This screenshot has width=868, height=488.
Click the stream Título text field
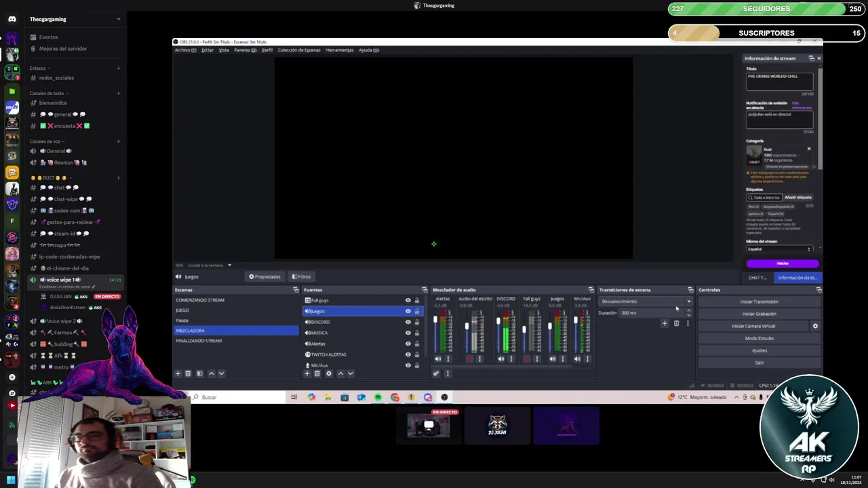point(779,81)
